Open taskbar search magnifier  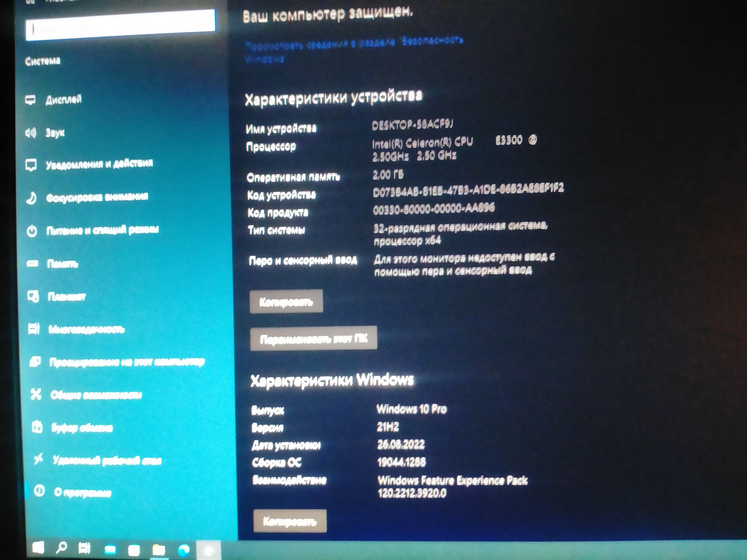click(x=61, y=548)
